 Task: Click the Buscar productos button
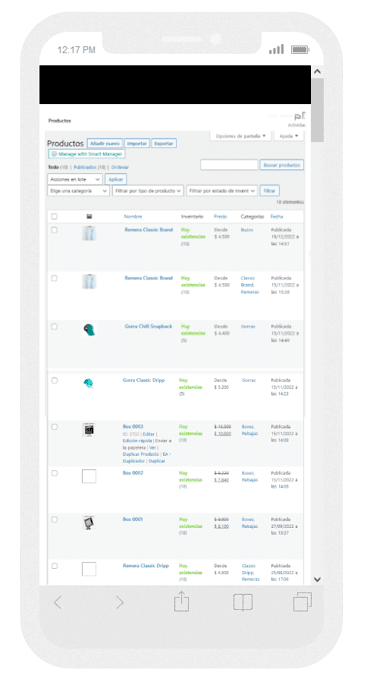pos(282,165)
